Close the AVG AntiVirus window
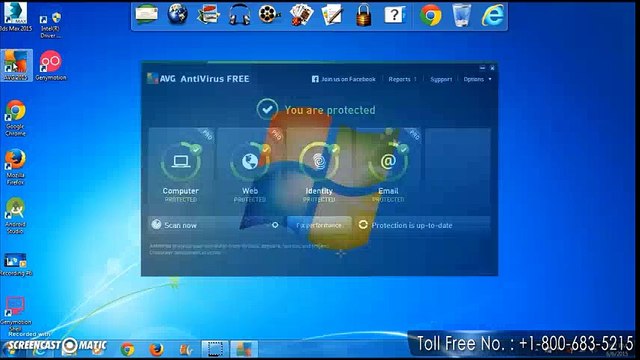This screenshot has height=360, width=640. tap(492, 68)
